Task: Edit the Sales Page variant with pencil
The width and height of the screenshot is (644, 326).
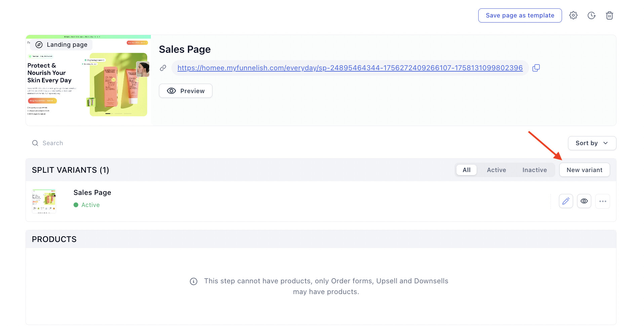Action: tap(566, 201)
